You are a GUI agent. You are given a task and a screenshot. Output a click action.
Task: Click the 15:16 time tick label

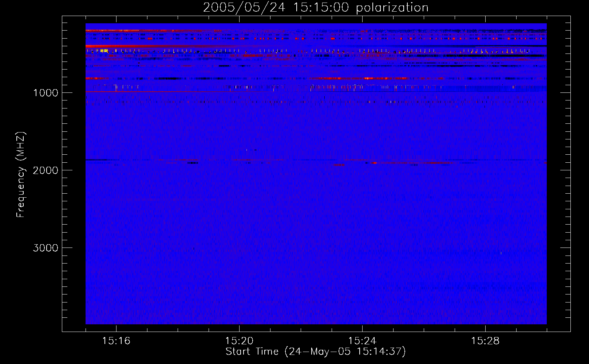(116, 341)
